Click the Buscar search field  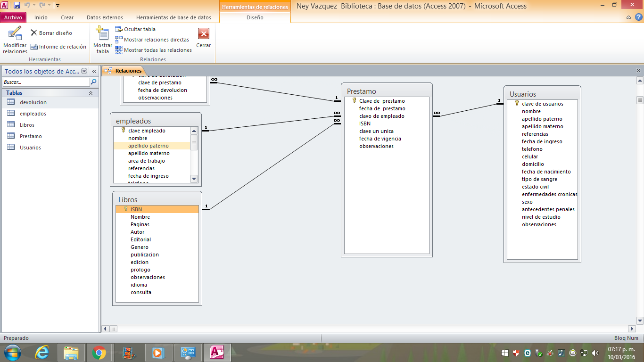(46, 82)
